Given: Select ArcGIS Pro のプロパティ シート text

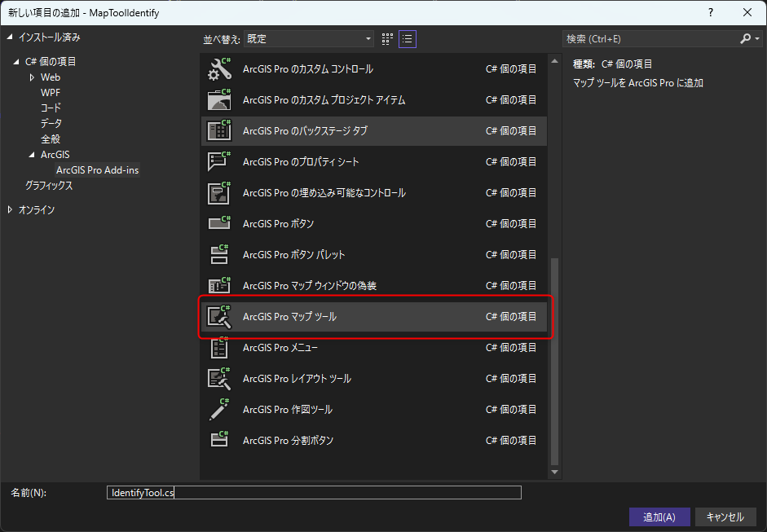Looking at the screenshot, I should (301, 161).
